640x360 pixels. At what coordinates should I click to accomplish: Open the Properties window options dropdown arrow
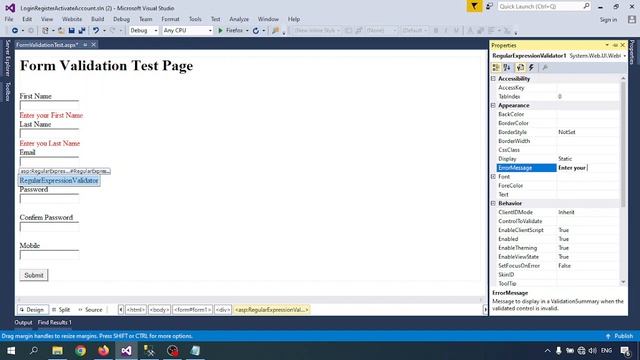coord(607,45)
